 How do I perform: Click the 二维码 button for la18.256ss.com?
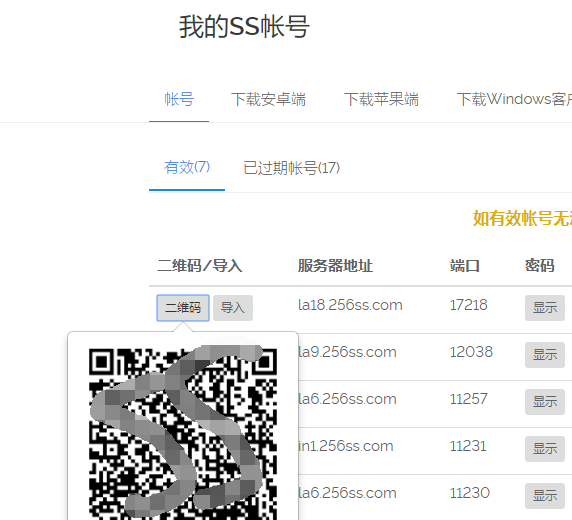point(183,308)
